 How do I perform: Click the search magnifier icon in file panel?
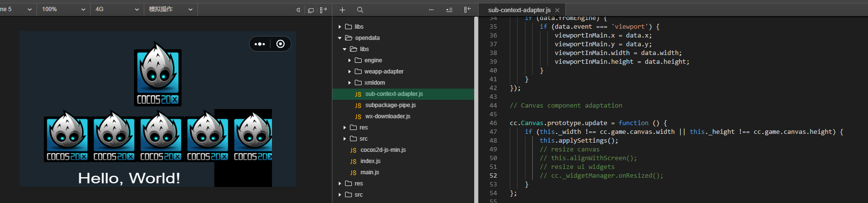tap(360, 10)
